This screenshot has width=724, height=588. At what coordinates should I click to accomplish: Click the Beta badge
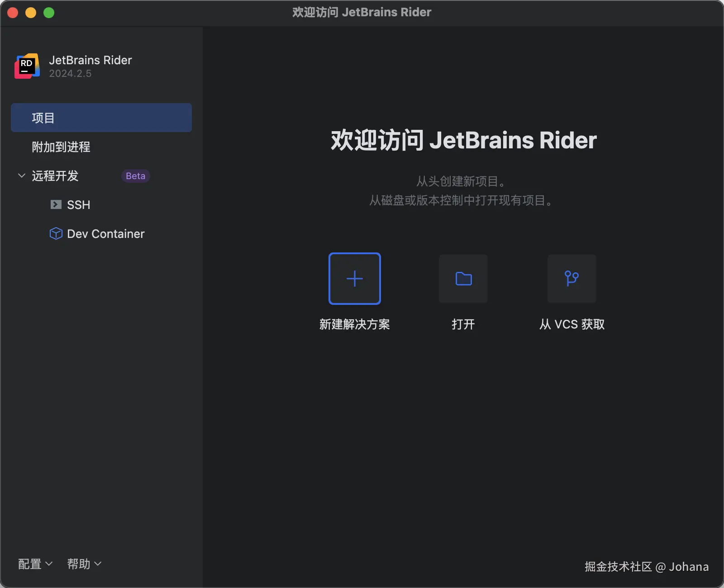pyautogui.click(x=136, y=176)
